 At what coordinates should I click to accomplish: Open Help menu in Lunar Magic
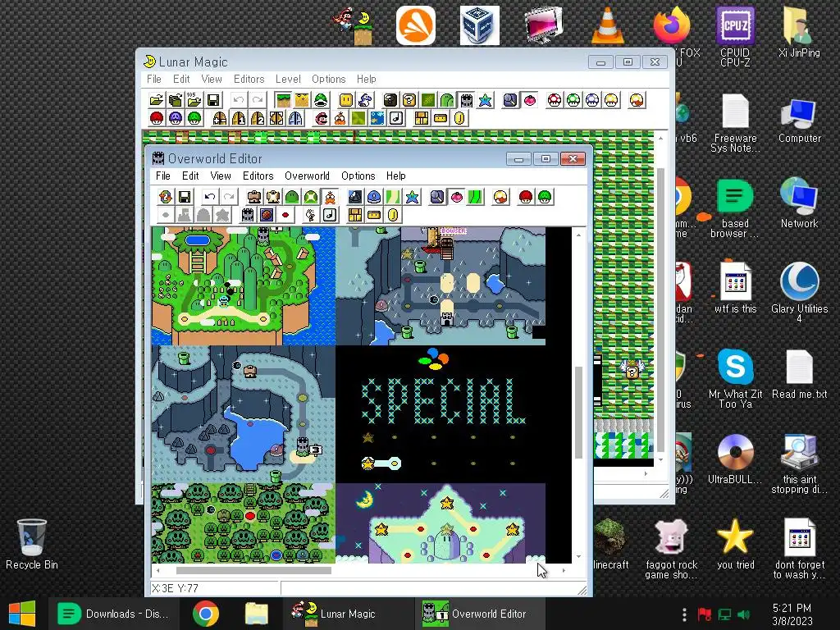click(367, 79)
